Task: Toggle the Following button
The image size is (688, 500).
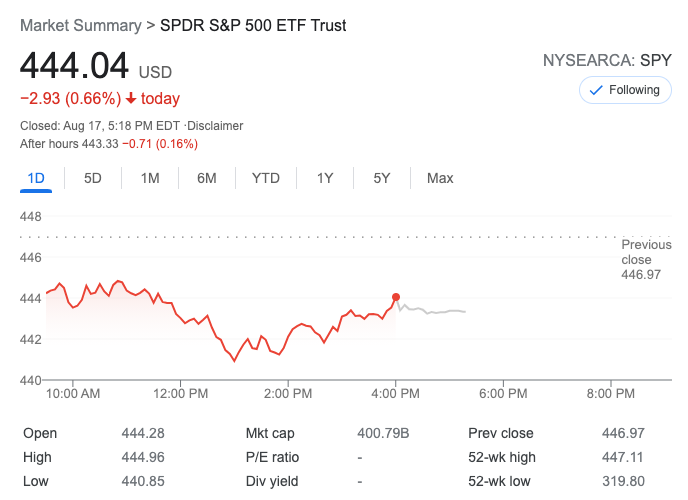Action: (x=625, y=90)
